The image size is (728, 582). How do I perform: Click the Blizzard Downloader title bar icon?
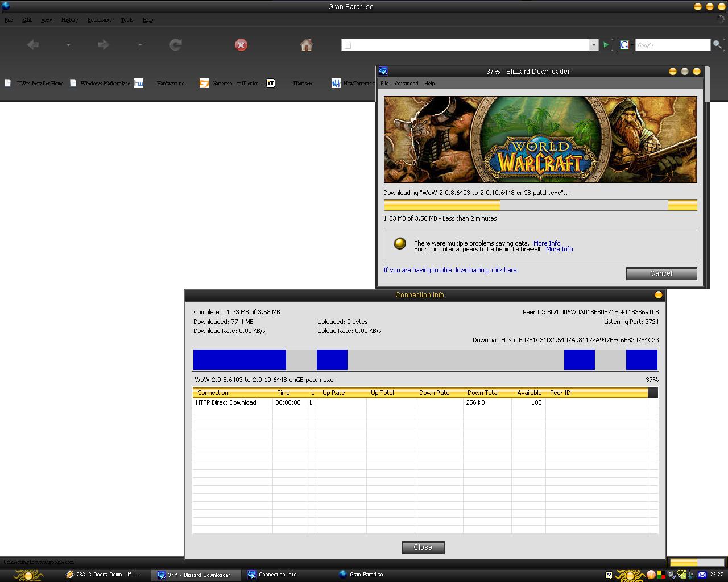point(383,71)
